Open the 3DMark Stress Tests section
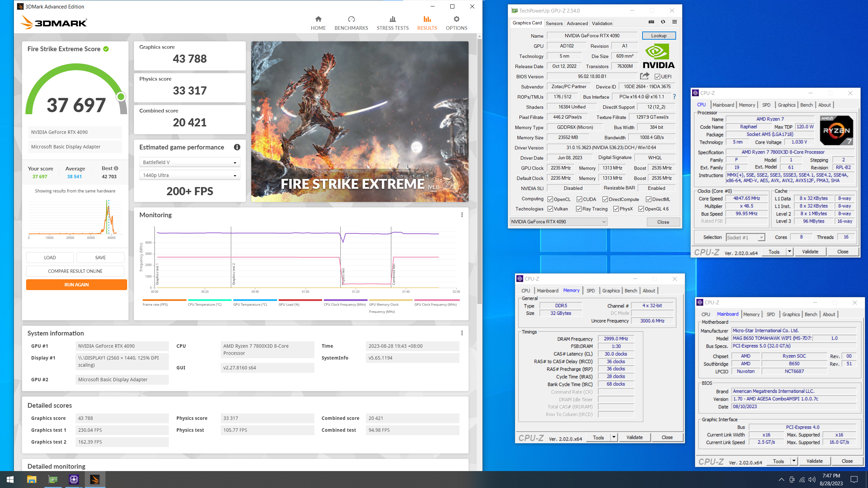The width and height of the screenshot is (868, 488). point(393,23)
